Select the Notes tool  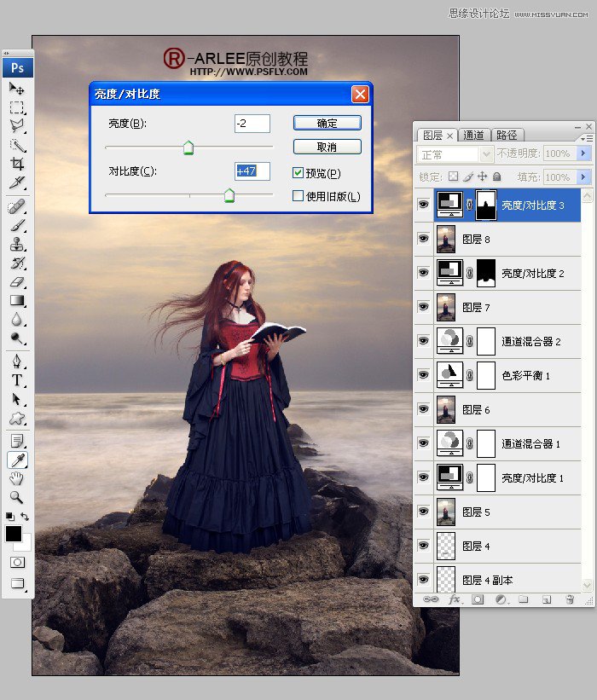17,441
